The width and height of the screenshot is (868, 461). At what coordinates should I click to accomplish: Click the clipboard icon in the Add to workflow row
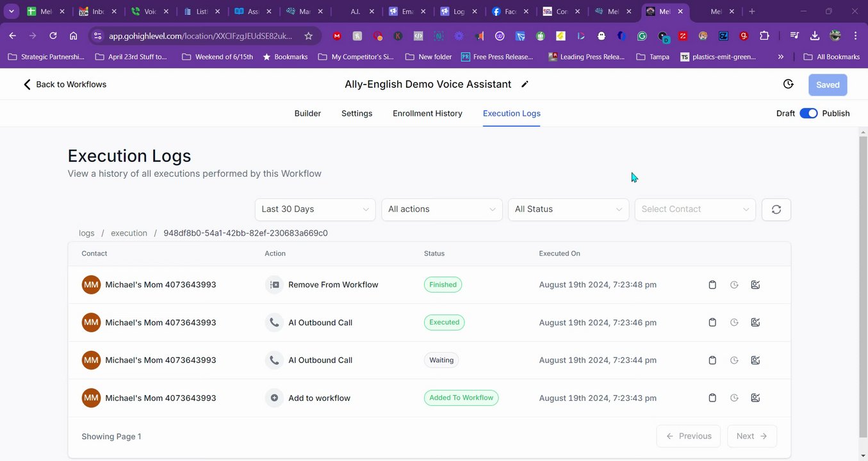pos(712,398)
